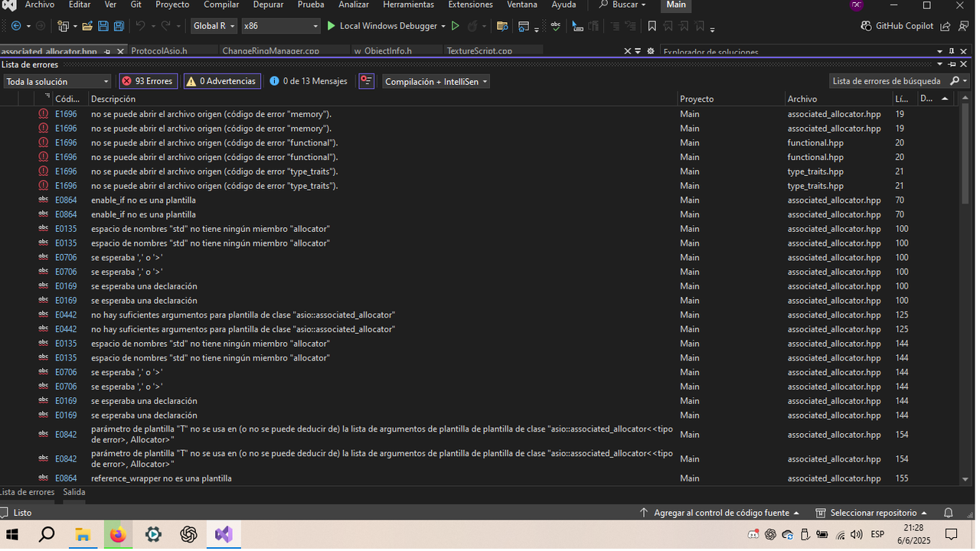Open the open-documents list dropdown arrow
Image resolution: width=980 pixels, height=551 pixels.
pyautogui.click(x=639, y=51)
